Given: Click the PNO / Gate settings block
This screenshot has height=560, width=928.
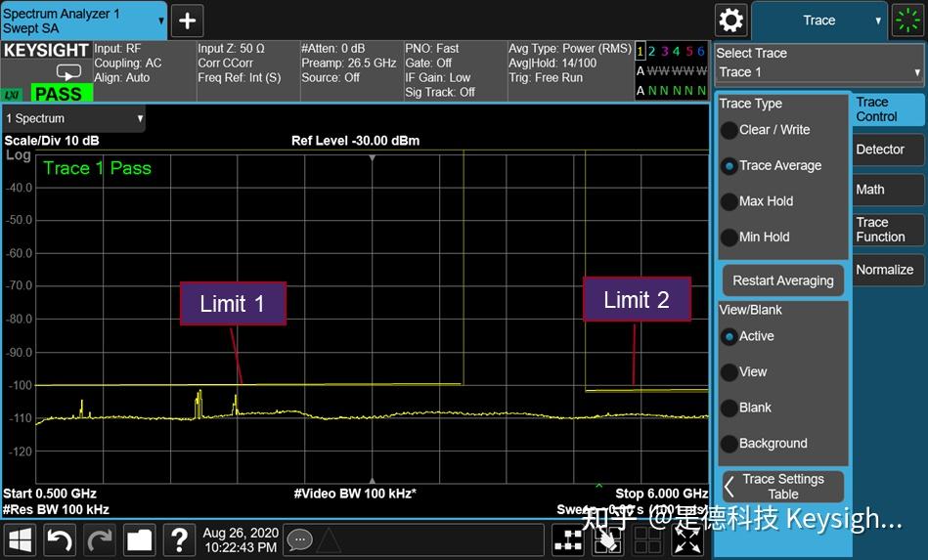Looking at the screenshot, I should point(455,71).
